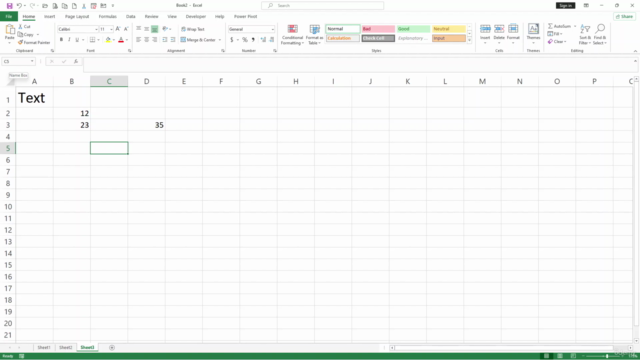Open the Fill Color dropdown arrow
The height and width of the screenshot is (360, 640).
tap(113, 40)
